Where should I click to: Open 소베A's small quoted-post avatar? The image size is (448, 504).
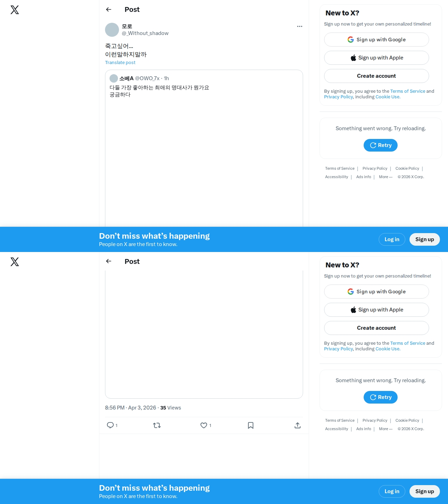(114, 78)
